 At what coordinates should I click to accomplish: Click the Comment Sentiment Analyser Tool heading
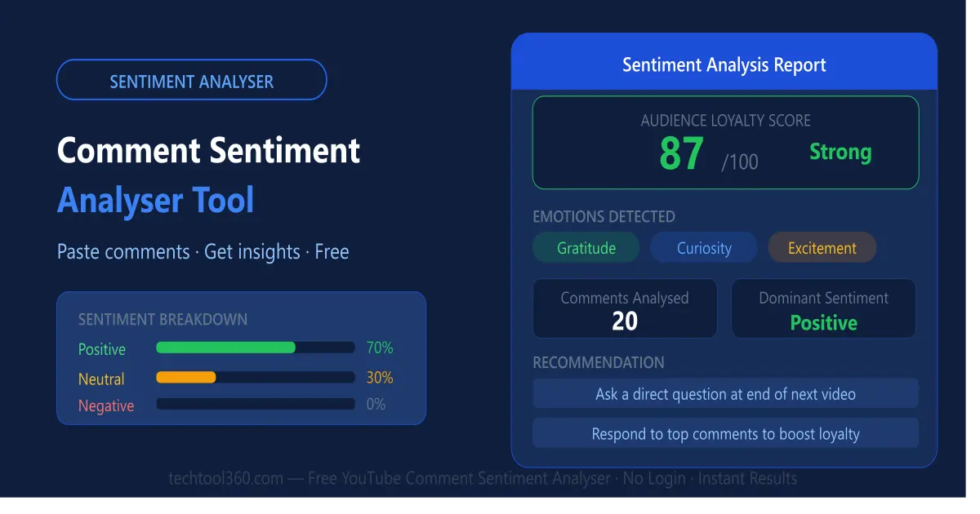pos(208,175)
